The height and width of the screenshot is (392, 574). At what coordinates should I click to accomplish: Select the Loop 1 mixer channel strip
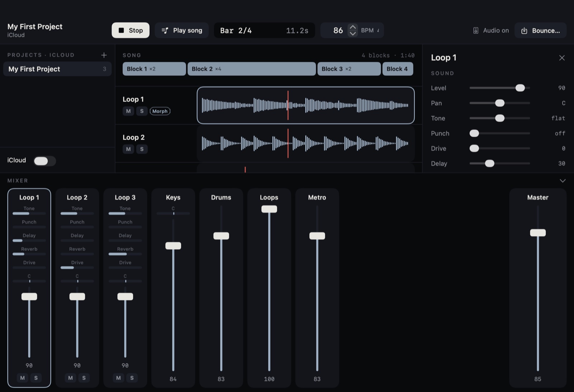coord(29,288)
